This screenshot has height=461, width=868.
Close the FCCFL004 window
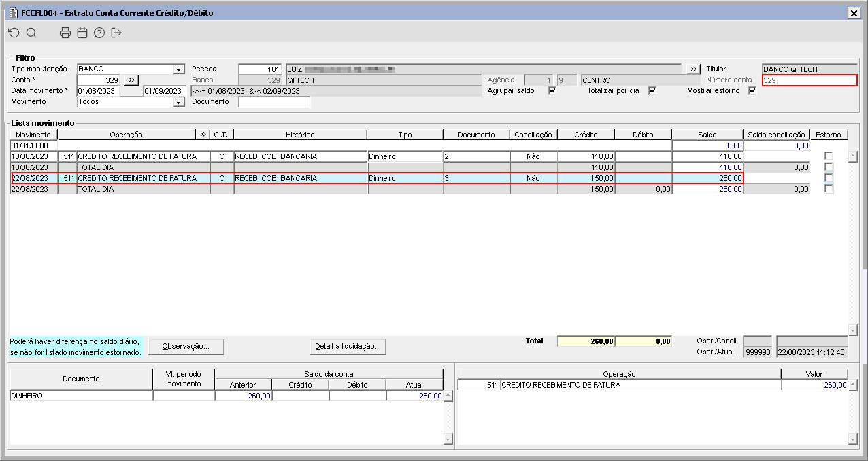854,12
